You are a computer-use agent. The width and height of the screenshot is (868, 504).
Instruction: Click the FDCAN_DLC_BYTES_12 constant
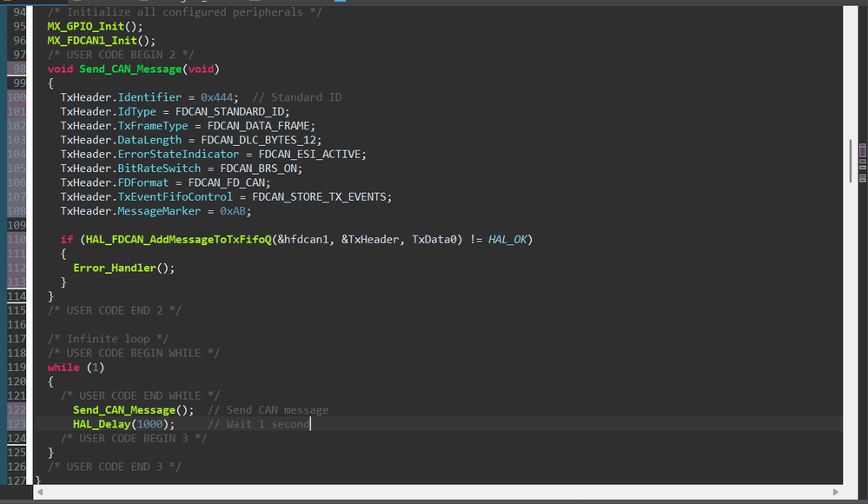click(x=259, y=140)
